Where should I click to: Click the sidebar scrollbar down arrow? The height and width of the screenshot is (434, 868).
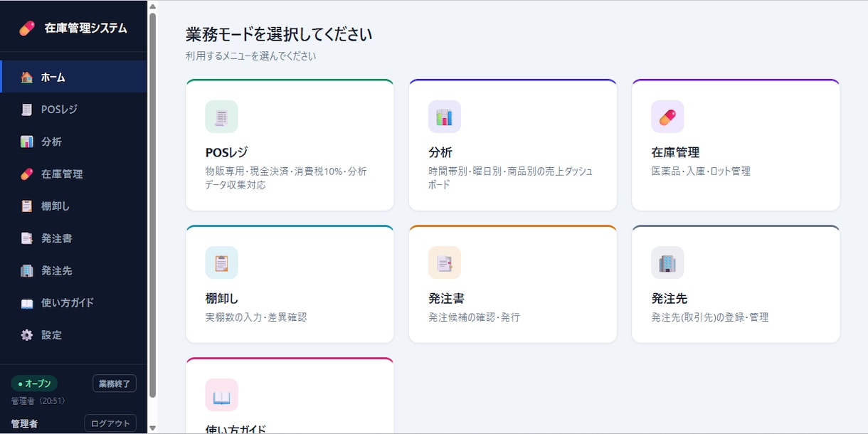pos(152,428)
